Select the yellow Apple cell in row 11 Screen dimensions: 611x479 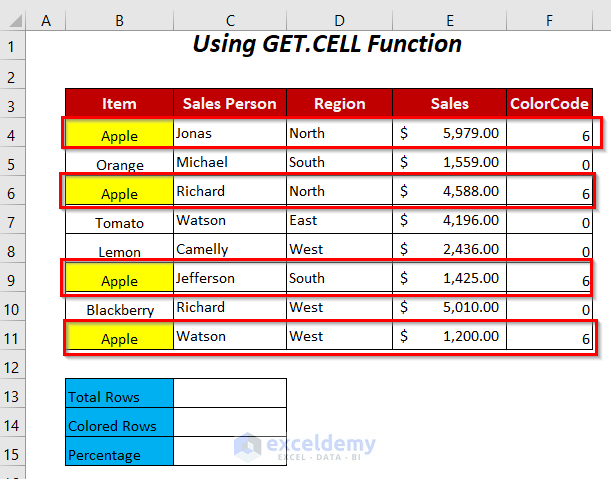point(119,338)
